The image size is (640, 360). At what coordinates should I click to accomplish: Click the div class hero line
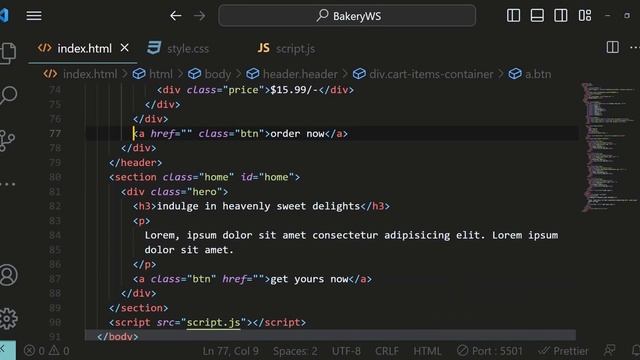(x=175, y=192)
